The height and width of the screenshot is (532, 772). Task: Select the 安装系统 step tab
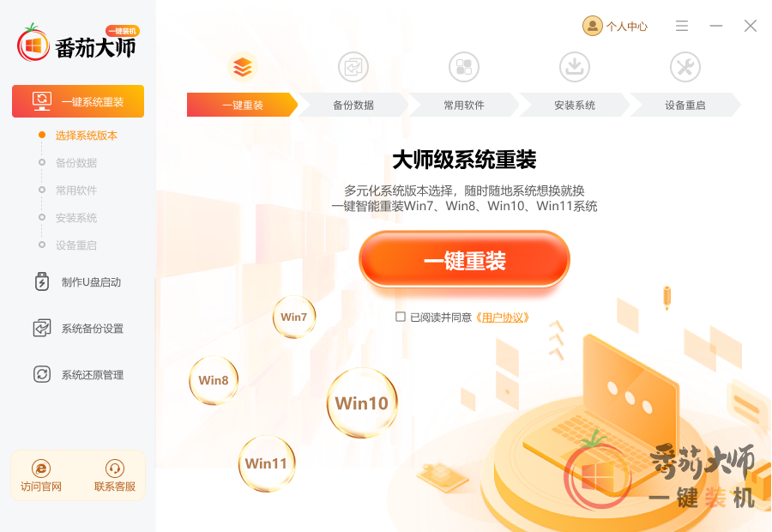[x=575, y=105]
